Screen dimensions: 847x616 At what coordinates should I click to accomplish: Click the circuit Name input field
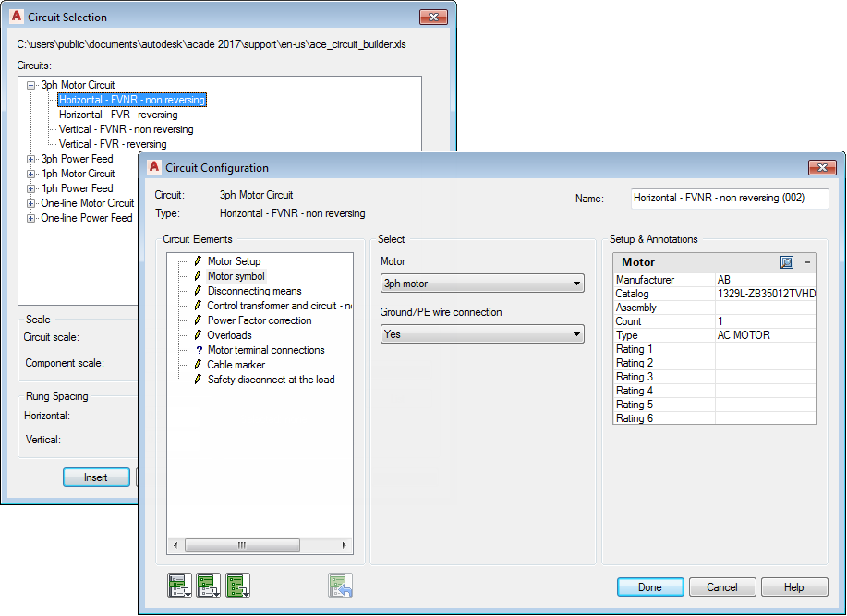point(730,199)
